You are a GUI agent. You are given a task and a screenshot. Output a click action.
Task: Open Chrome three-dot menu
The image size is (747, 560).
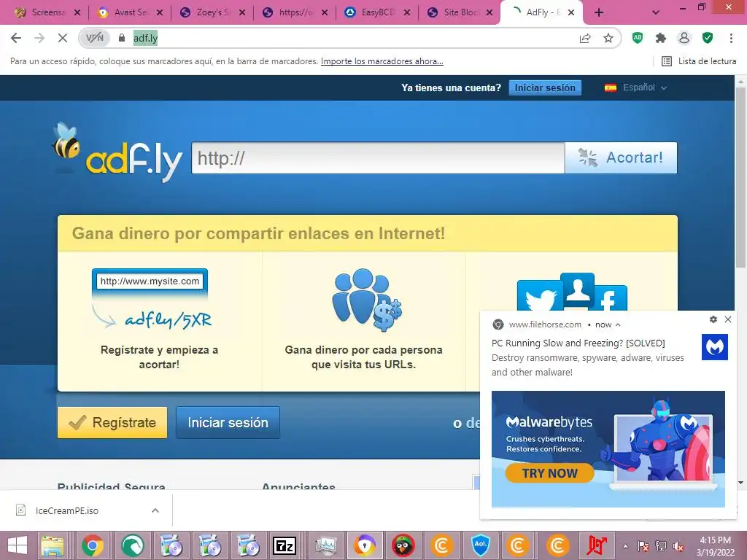coord(731,38)
